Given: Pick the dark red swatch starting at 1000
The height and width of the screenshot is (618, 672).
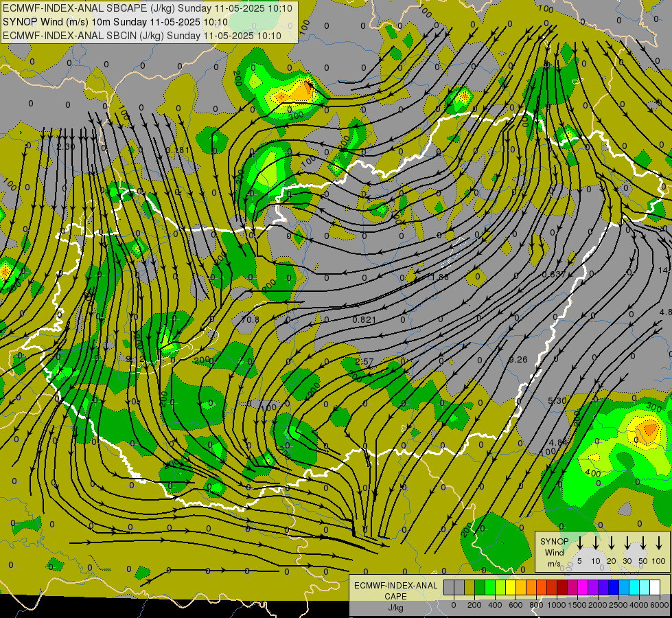Looking at the screenshot, I should (562, 588).
